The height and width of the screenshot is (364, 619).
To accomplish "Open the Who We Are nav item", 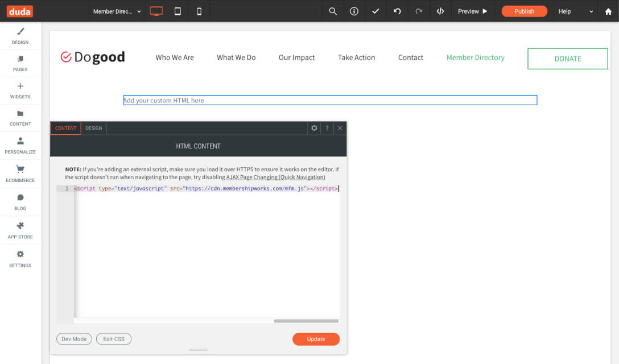I will point(175,57).
